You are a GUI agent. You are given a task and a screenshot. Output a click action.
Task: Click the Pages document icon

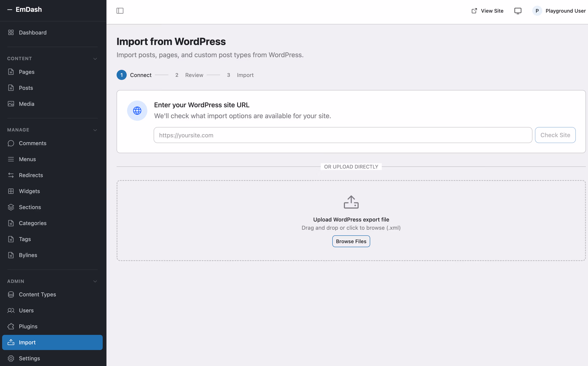pos(11,72)
